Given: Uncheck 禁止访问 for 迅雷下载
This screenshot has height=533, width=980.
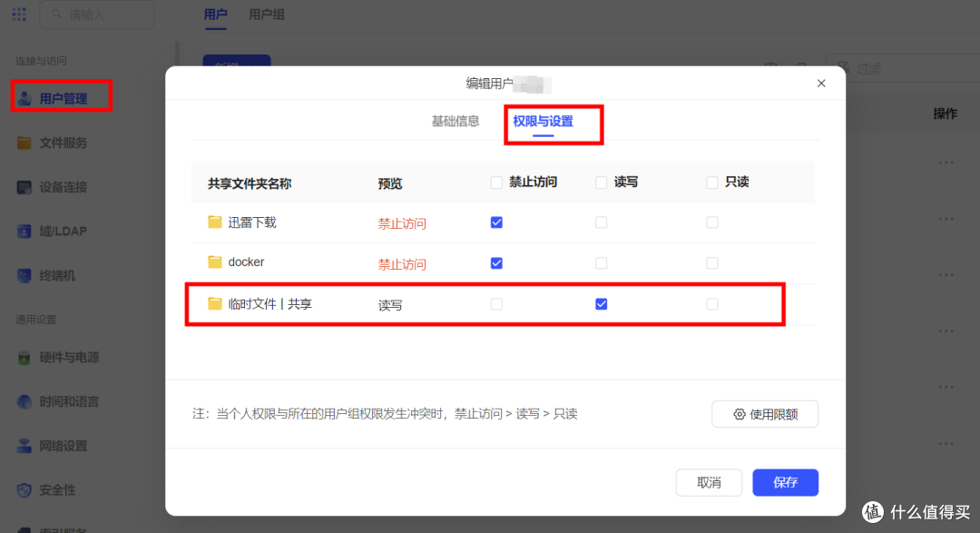Looking at the screenshot, I should [x=496, y=222].
